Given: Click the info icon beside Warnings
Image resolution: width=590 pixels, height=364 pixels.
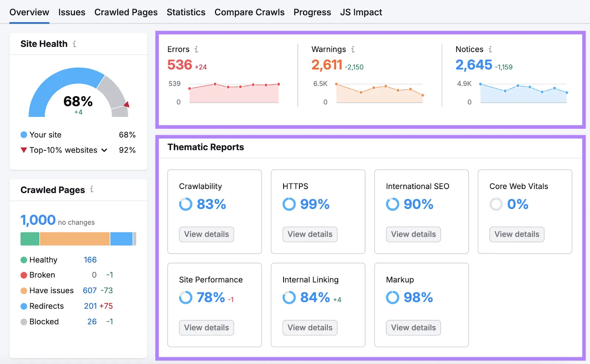Looking at the screenshot, I should [x=353, y=49].
